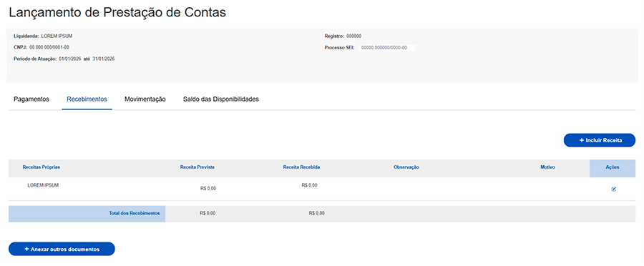Click the Incluir Receita button

600,140
